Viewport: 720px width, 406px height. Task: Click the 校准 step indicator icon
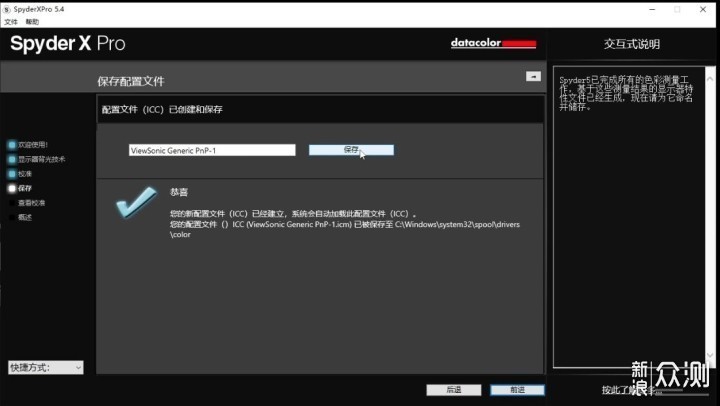click(x=12, y=174)
